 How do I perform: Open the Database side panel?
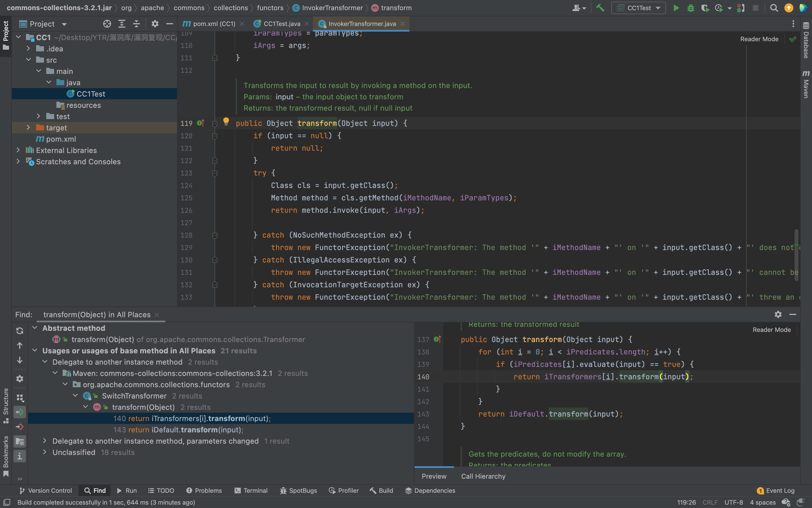[806, 40]
